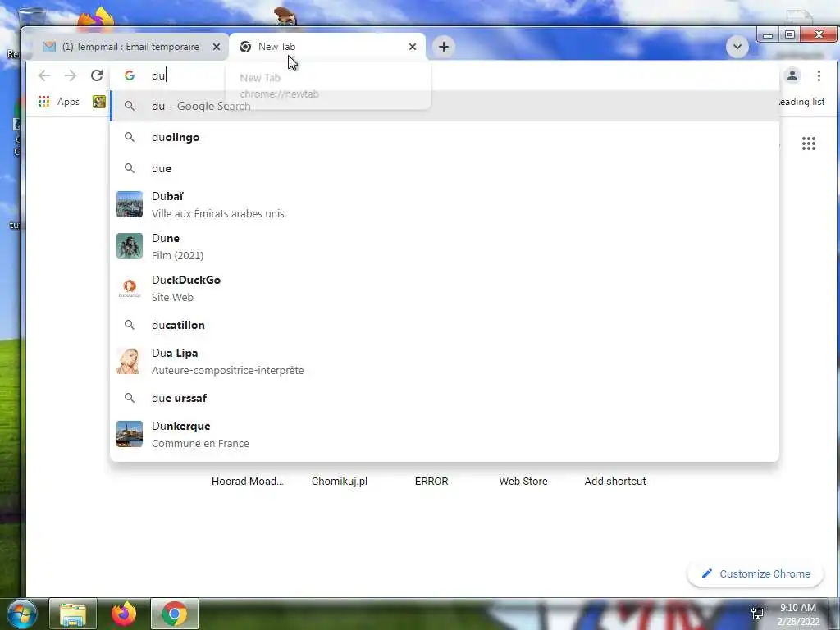
Task: Open the ERROR shortcut
Action: tap(431, 481)
